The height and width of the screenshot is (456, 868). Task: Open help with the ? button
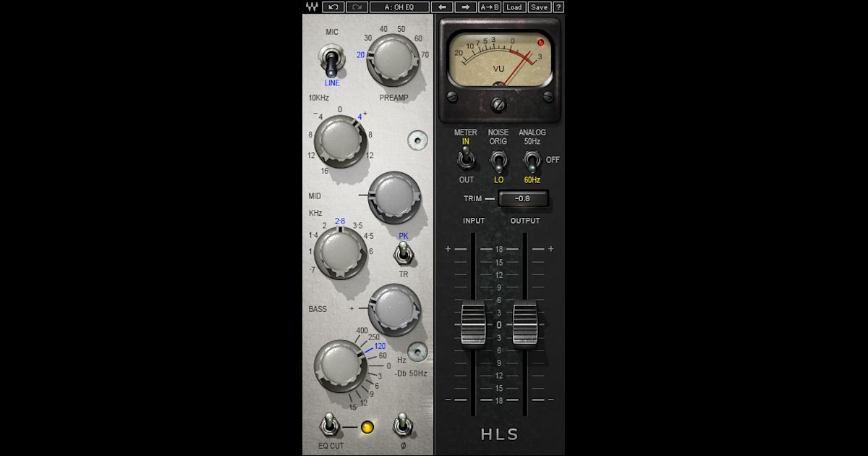[x=557, y=7]
